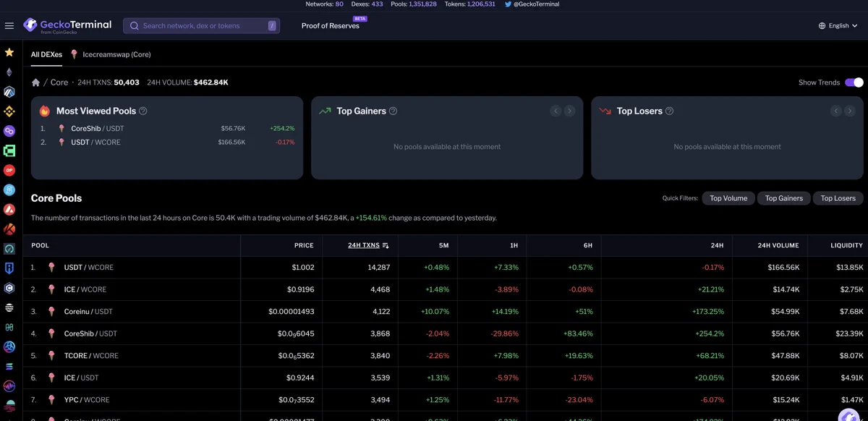Select Optimism OP icon in sidebar
This screenshot has height=421, width=868.
9,171
